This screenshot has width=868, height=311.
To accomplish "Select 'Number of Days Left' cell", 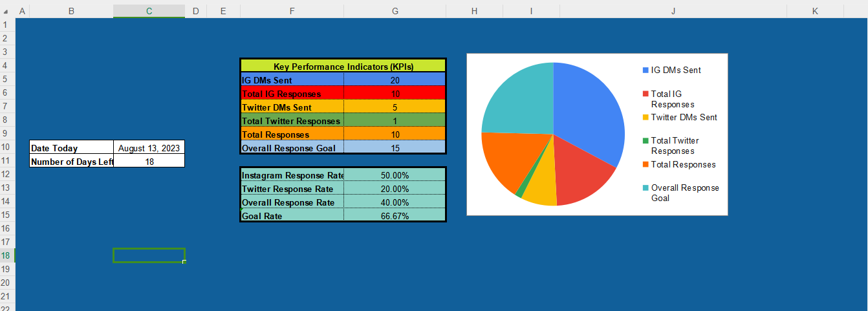I will point(72,161).
